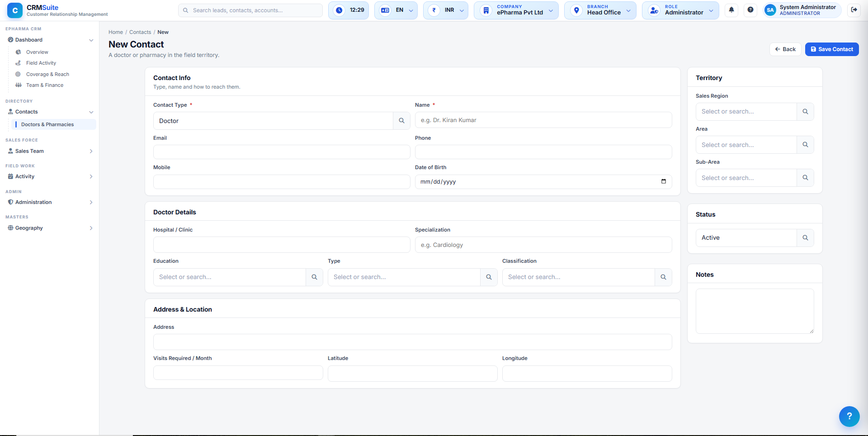Viewport: 868px width, 436px height.
Task: Open the Role Administrator dropdown
Action: point(680,10)
